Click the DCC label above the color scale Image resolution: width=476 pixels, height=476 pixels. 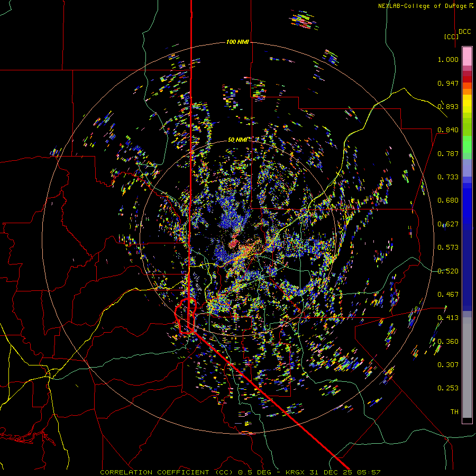[x=464, y=32]
